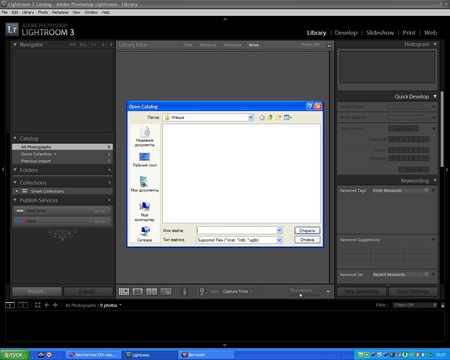Go up one folder level in dialog
The height and width of the screenshot is (360, 450).
(x=270, y=117)
